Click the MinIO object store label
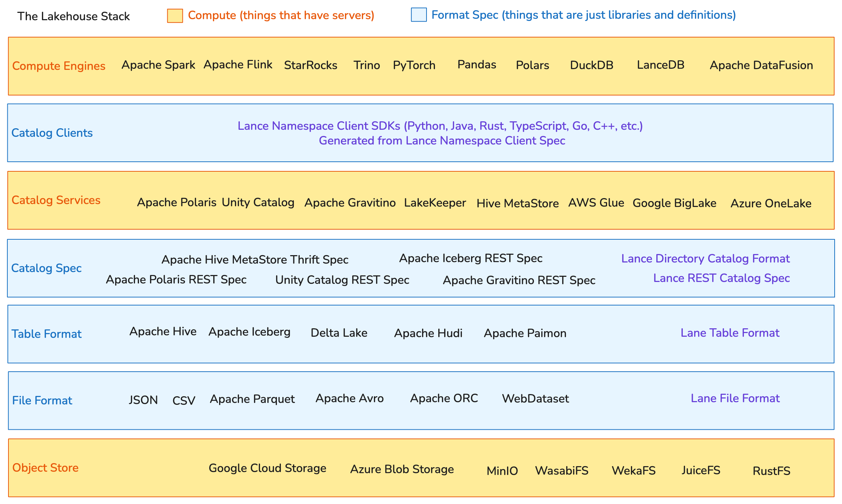This screenshot has width=842, height=504. [502, 471]
